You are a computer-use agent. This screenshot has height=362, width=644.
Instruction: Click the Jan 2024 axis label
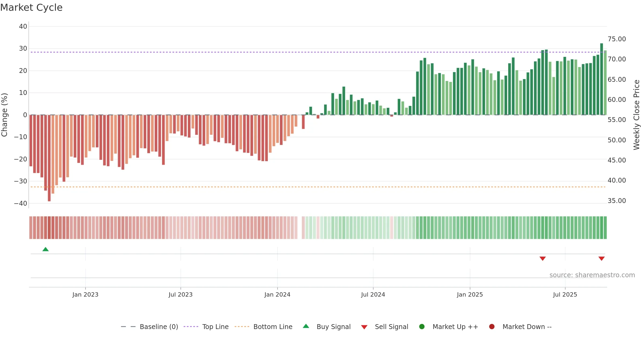click(x=277, y=295)
